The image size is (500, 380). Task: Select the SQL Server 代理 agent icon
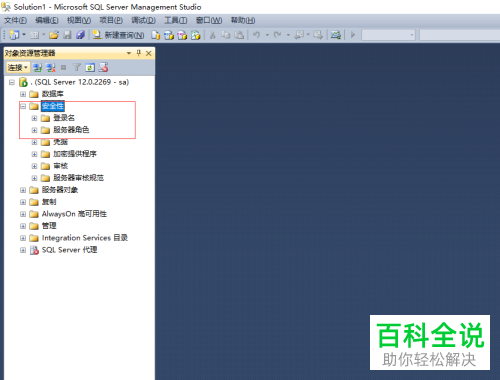point(34,250)
